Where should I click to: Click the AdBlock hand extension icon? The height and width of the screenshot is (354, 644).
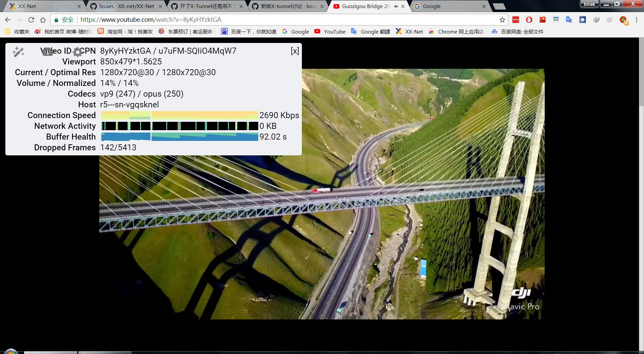(529, 19)
